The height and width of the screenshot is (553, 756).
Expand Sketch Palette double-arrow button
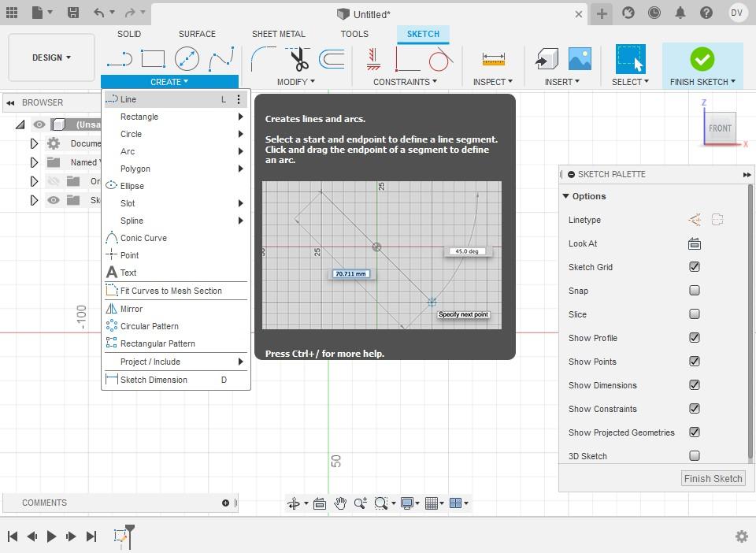coord(747,175)
